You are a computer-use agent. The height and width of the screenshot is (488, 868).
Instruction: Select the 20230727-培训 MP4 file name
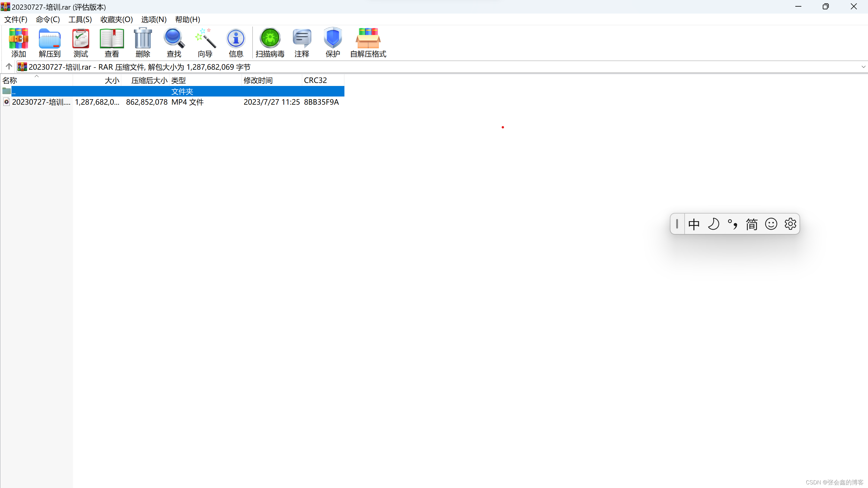tap(41, 102)
